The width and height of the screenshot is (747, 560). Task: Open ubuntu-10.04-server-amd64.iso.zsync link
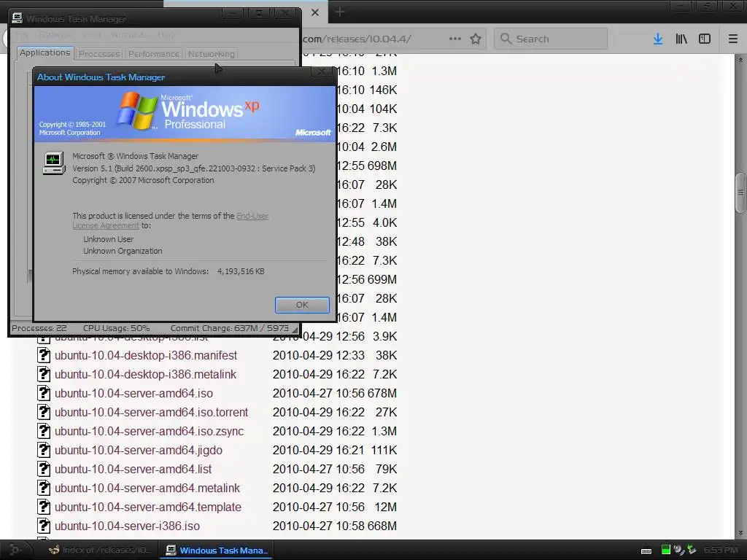[x=149, y=432]
